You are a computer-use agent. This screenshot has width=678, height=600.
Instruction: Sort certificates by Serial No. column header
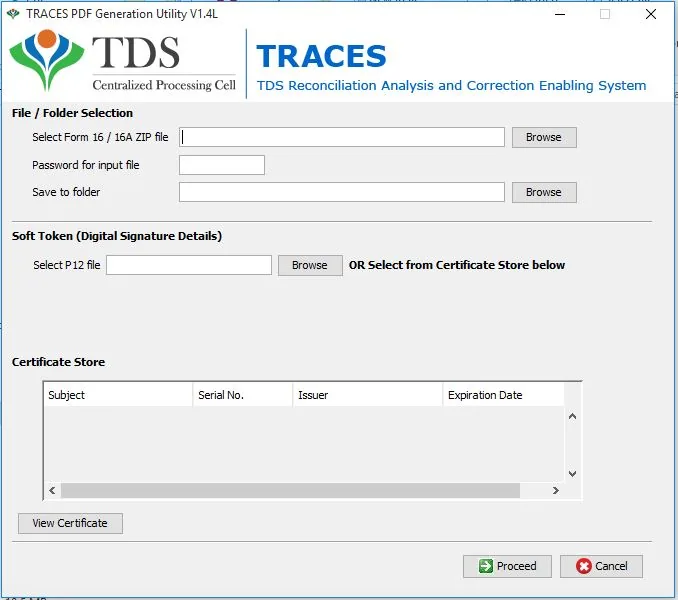pos(243,395)
